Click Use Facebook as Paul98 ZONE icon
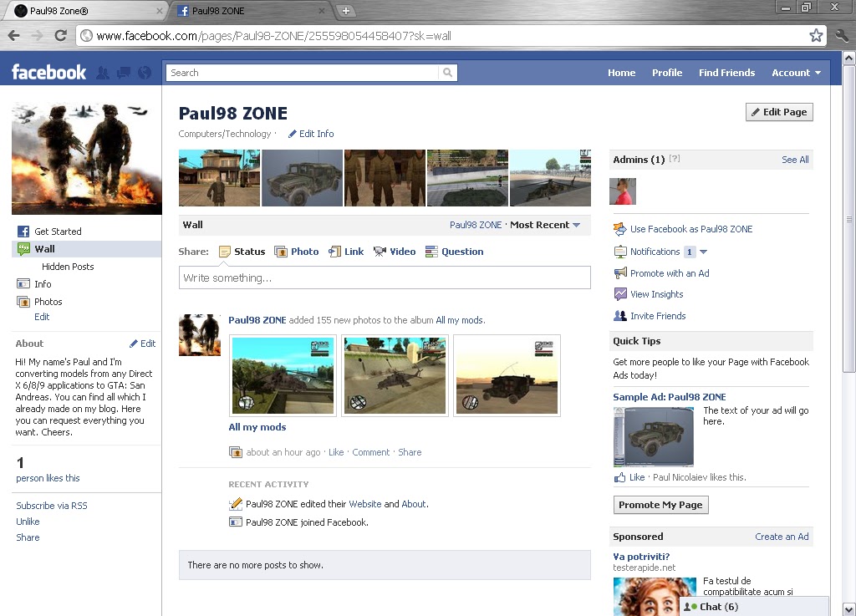Image resolution: width=856 pixels, height=616 pixels. coord(620,229)
